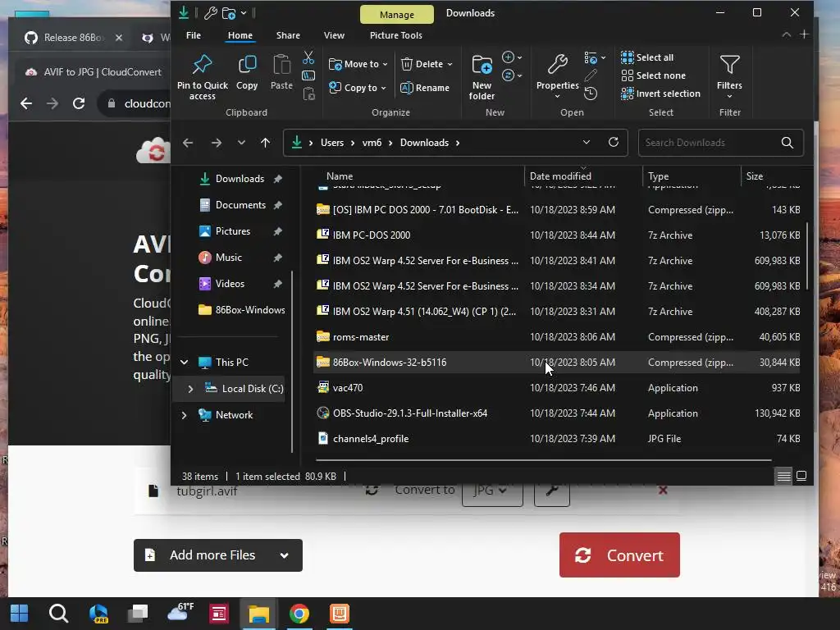Viewport: 840px width, 630px height.
Task: Select the 86Box-Windows-32-b5116 file
Action: [557, 362]
